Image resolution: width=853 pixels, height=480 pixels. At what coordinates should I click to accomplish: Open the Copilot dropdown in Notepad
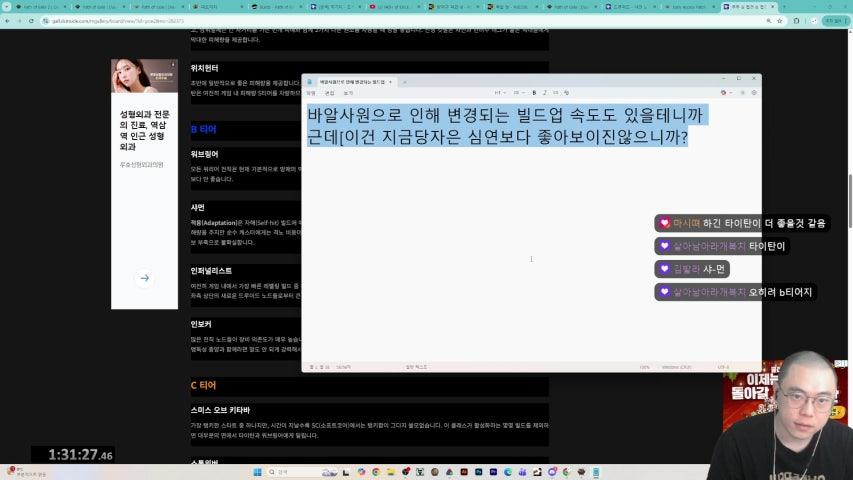click(726, 93)
